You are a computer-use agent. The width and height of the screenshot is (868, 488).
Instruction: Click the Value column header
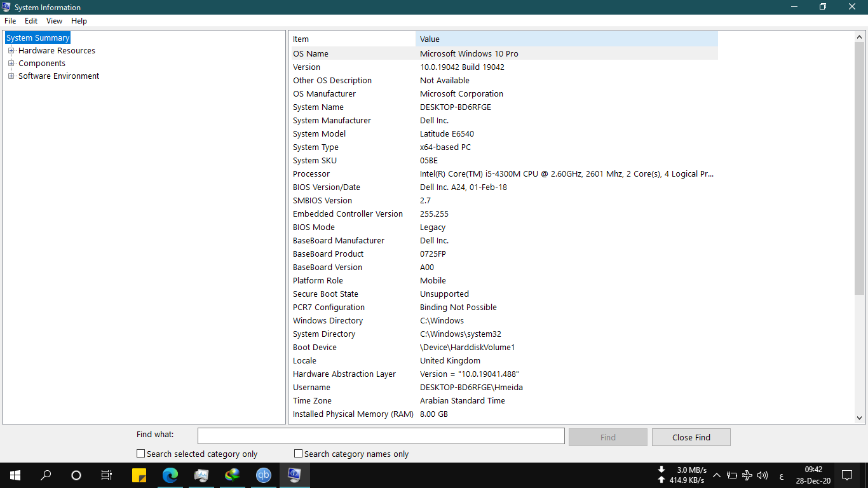(567, 39)
